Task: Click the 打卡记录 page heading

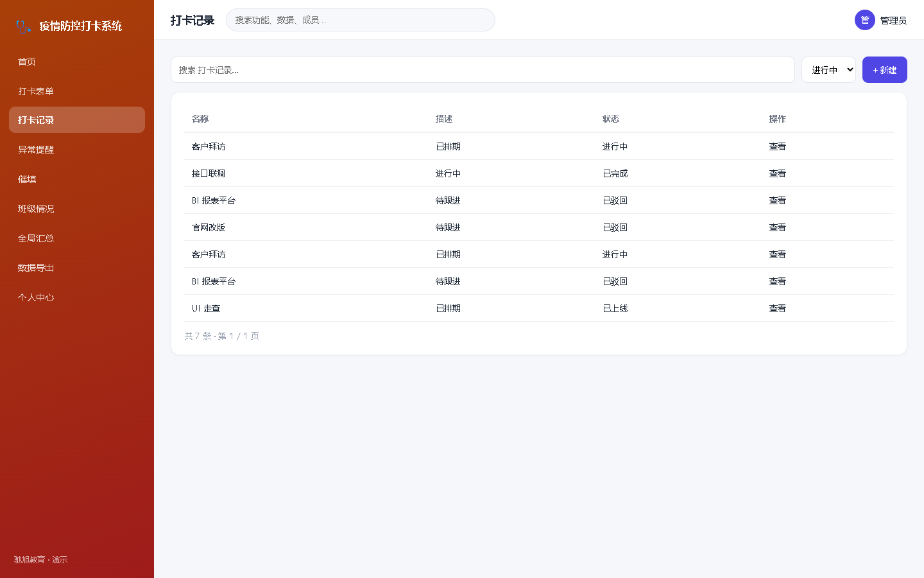Action: tap(193, 21)
